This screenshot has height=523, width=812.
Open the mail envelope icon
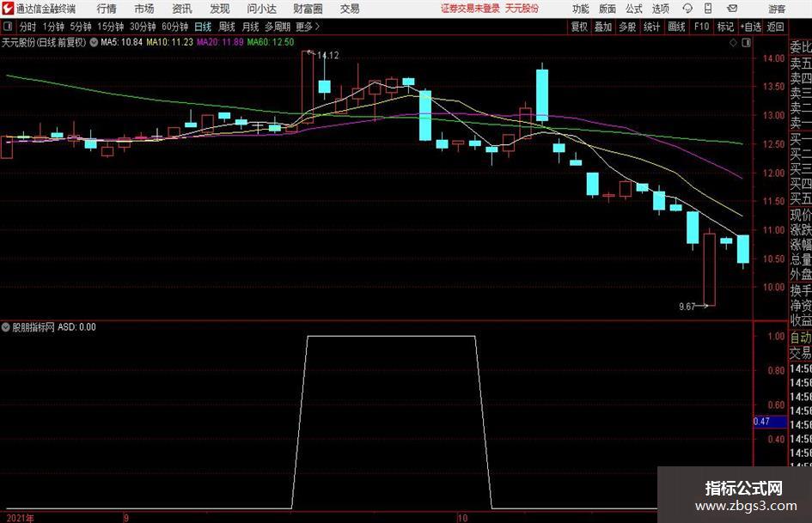click(732, 9)
